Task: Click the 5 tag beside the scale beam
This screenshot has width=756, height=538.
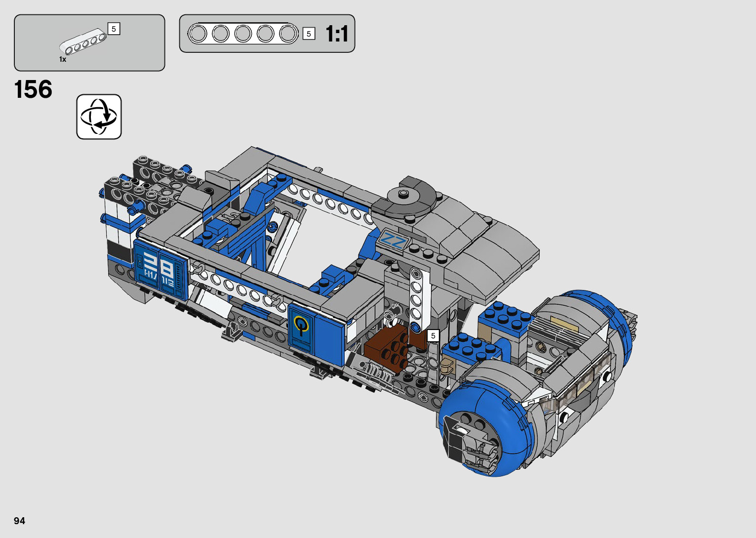Action: (309, 34)
